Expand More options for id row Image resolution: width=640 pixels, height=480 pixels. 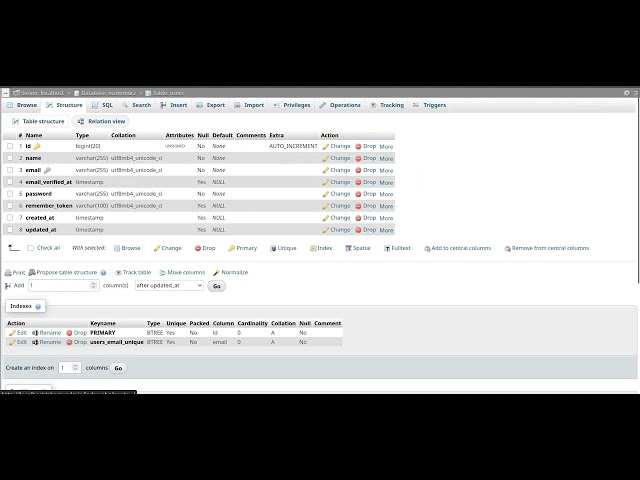(386, 147)
